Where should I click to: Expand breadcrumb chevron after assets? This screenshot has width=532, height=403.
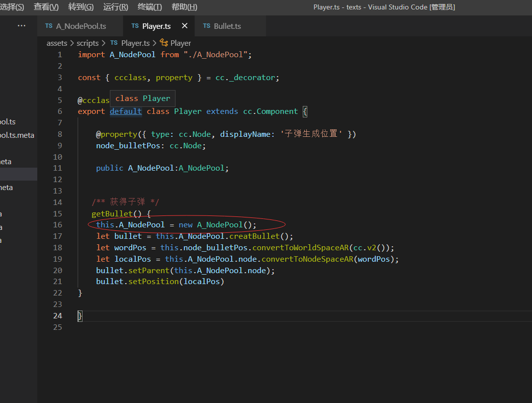pos(72,43)
